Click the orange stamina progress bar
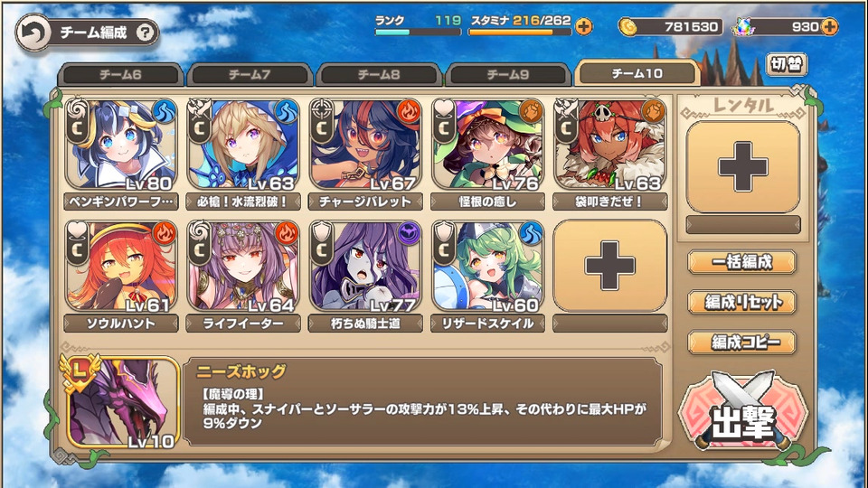 [x=519, y=33]
